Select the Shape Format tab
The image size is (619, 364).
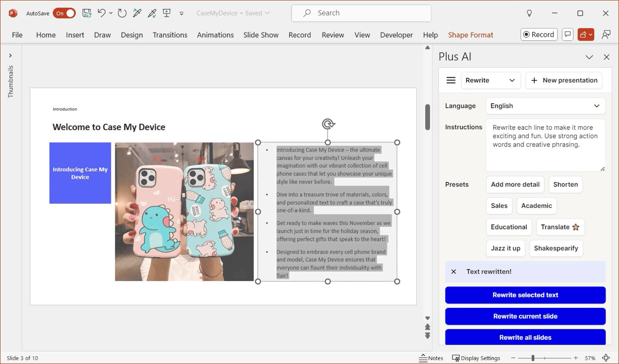470,35
